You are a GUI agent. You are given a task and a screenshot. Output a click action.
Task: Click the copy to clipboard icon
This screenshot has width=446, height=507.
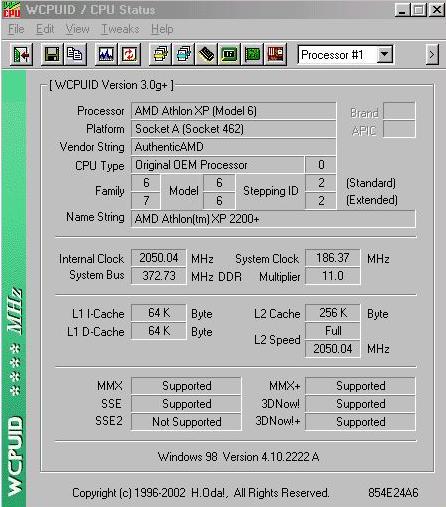coord(75,54)
